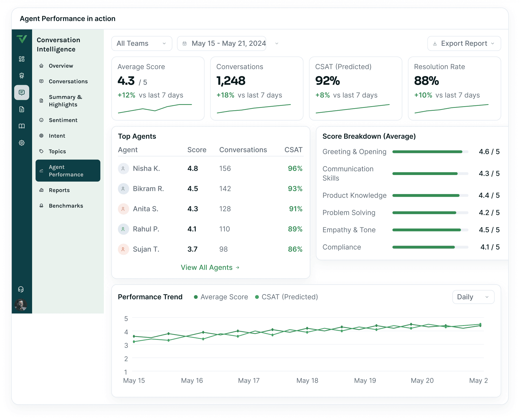Screen dimensions: 520x420
Task: Sort by the Score column header
Action: (x=197, y=150)
